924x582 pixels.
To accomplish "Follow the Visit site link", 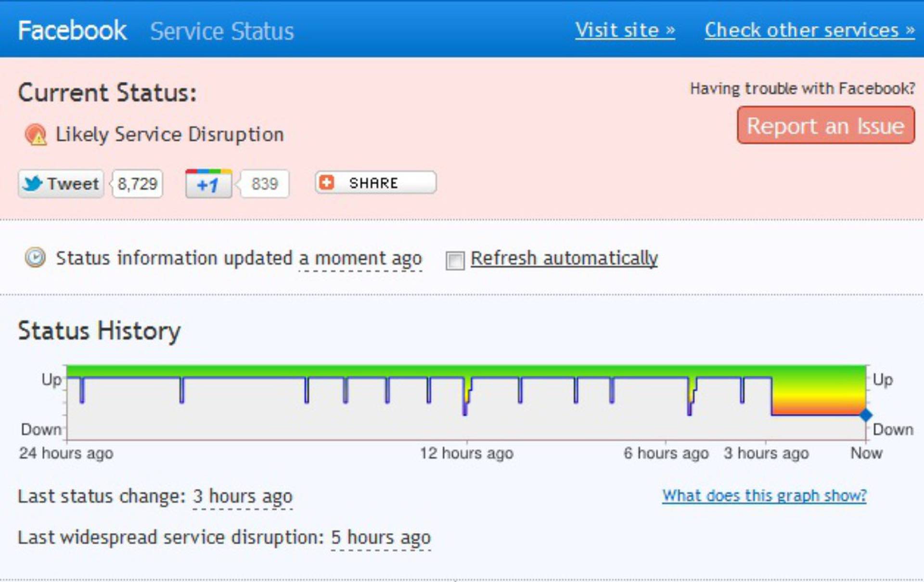I will [x=625, y=30].
